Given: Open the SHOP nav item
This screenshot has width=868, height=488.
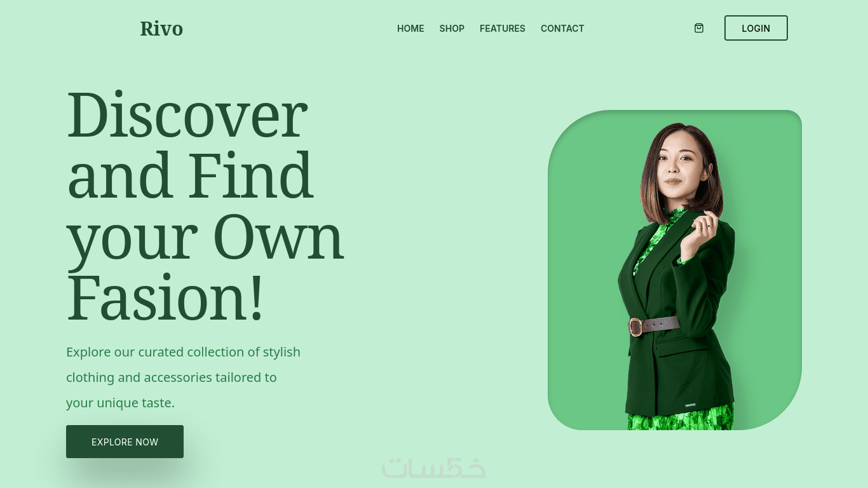Looking at the screenshot, I should [x=452, y=29].
